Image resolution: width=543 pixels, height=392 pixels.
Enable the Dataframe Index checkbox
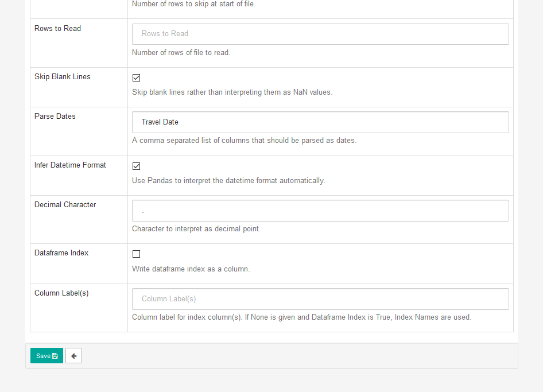(136, 254)
